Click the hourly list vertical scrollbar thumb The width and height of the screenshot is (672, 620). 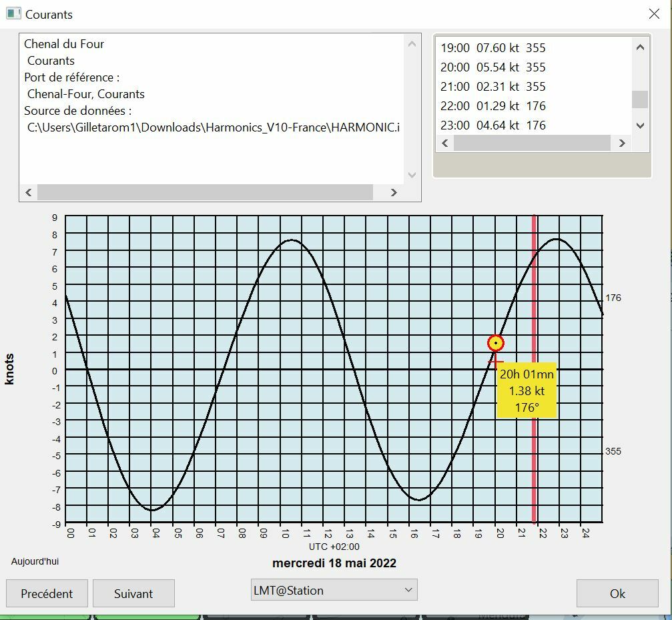(x=640, y=99)
